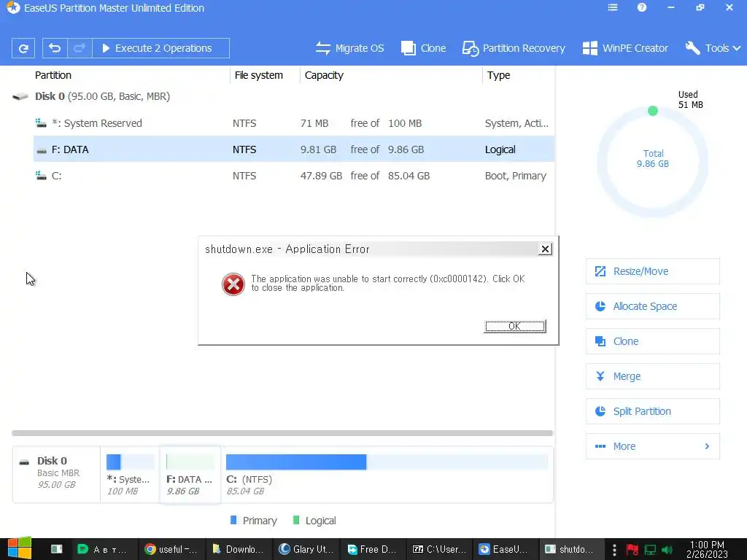Viewport: 747px width, 560px height.
Task: Click the Capacity column header
Action: (x=324, y=75)
